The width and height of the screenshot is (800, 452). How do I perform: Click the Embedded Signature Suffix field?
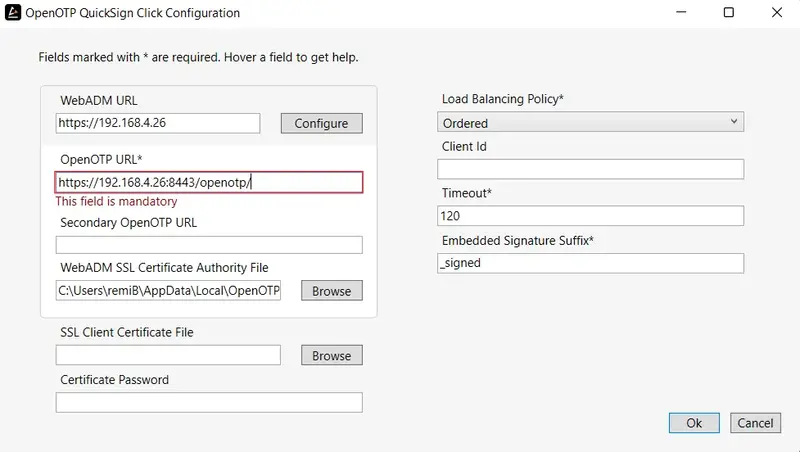(x=590, y=263)
